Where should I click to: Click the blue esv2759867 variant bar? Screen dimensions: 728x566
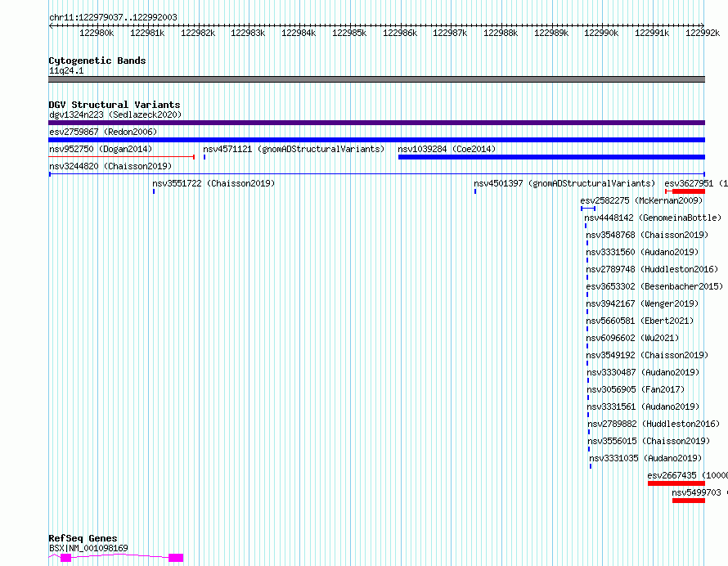pyautogui.click(x=376, y=140)
